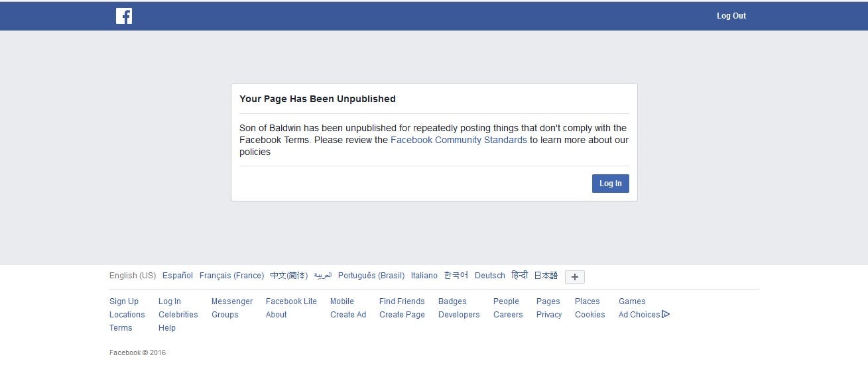The height and width of the screenshot is (381, 868).
Task: Click the 'Your Page Has Been Unpublished' heading
Action: 318,99
